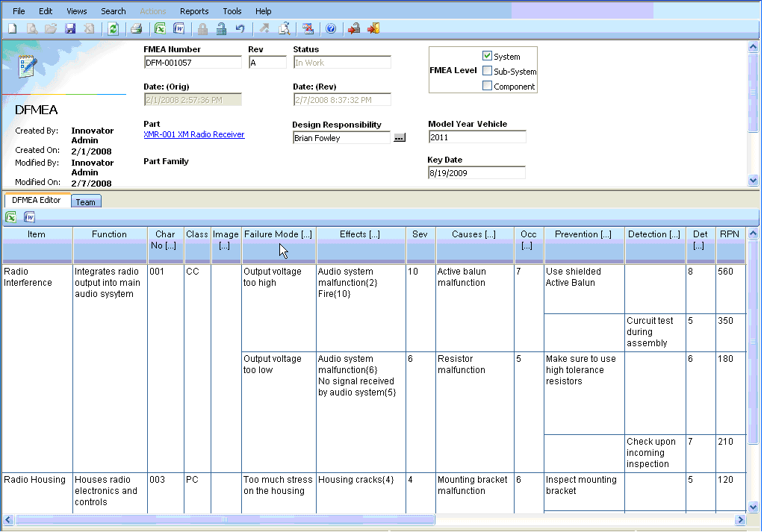Check the Sub-System FMEA level checkbox
The image size is (764, 532).
[x=487, y=71]
